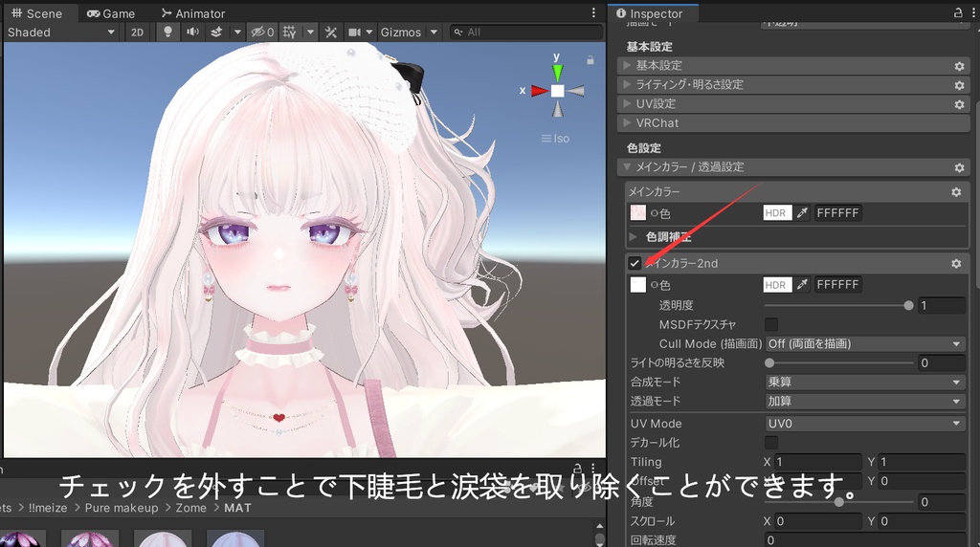Toggle the Gizmos button
This screenshot has height=547, width=980.
click(x=401, y=32)
